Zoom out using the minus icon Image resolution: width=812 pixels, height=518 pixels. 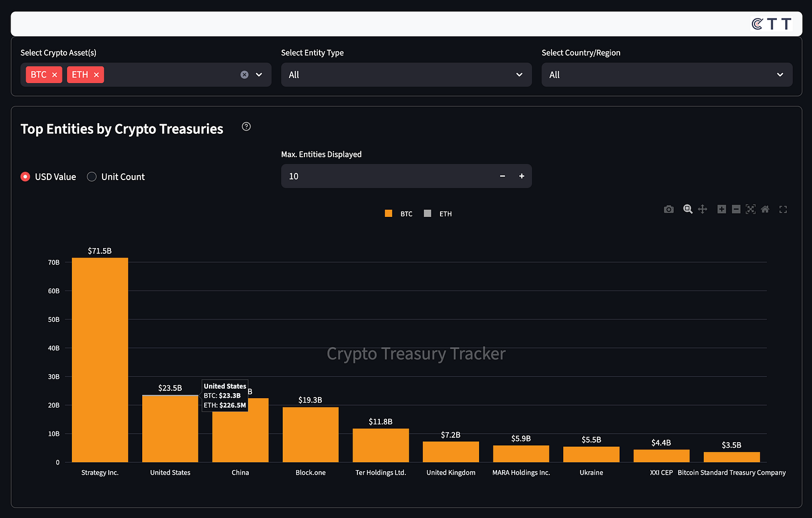[x=736, y=209]
